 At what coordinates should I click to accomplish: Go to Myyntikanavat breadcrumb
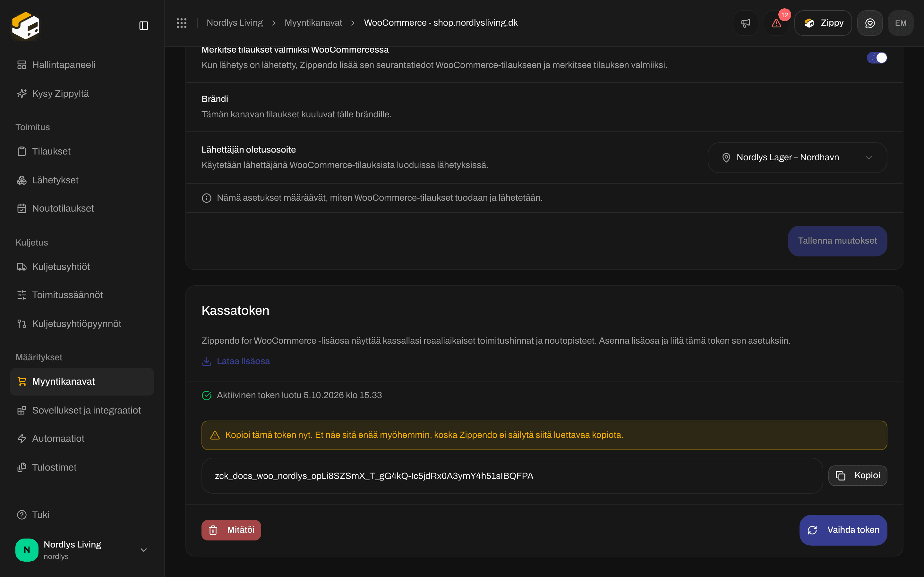[x=313, y=23]
